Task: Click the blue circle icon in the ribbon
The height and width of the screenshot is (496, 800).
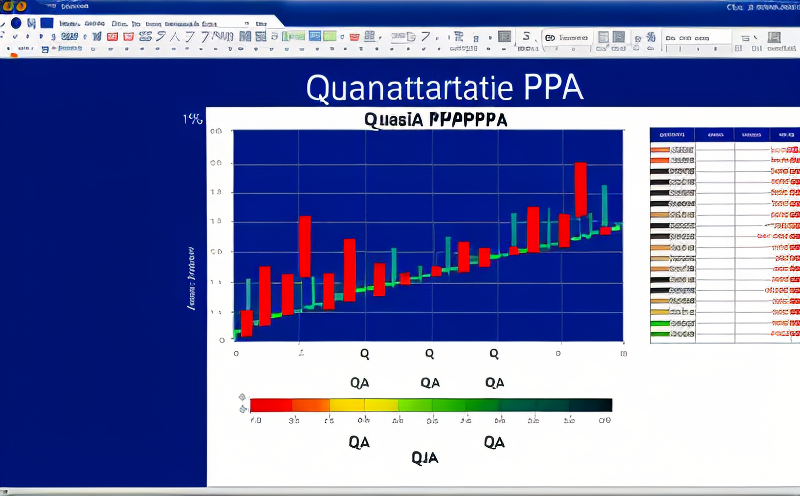Action: pos(16,23)
